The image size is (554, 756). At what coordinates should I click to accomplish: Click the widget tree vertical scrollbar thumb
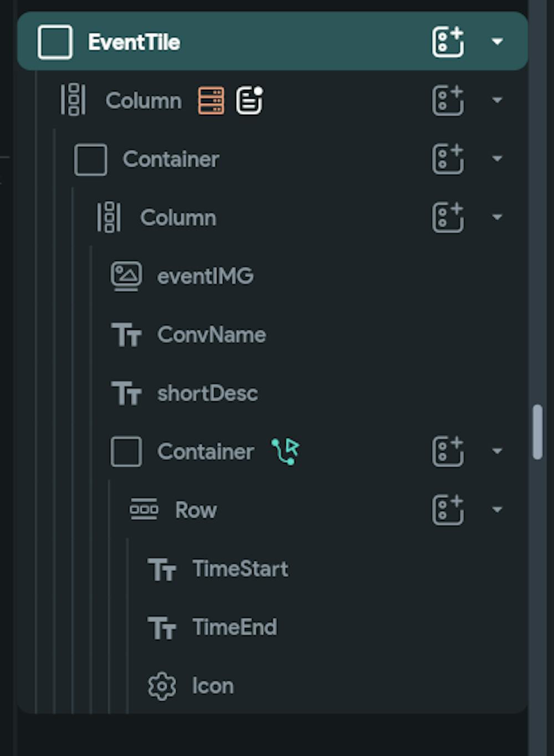537,432
